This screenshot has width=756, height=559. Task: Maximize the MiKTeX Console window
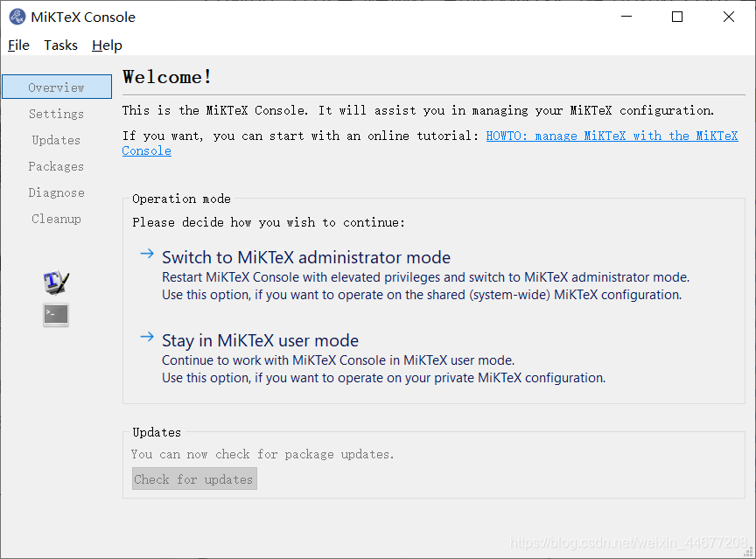pyautogui.click(x=677, y=17)
